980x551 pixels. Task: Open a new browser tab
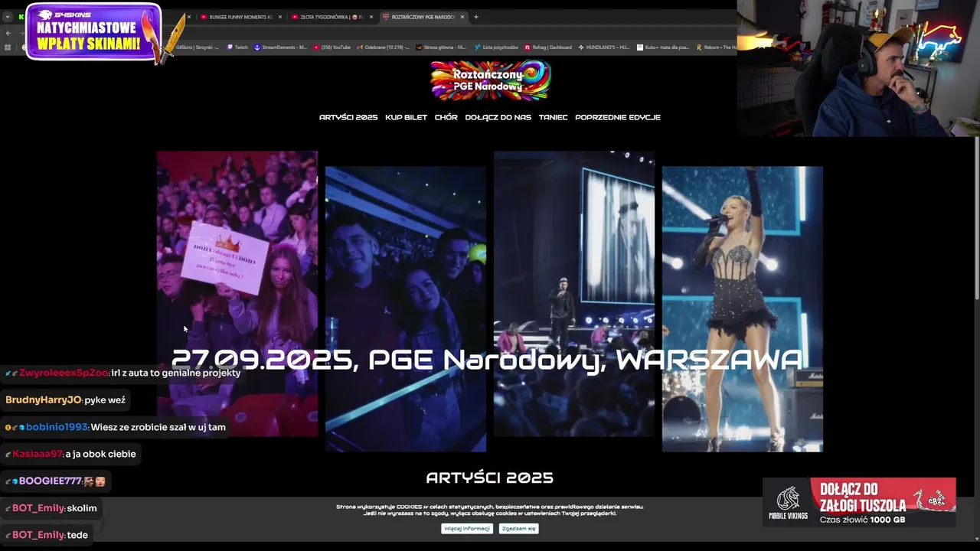coord(475,17)
